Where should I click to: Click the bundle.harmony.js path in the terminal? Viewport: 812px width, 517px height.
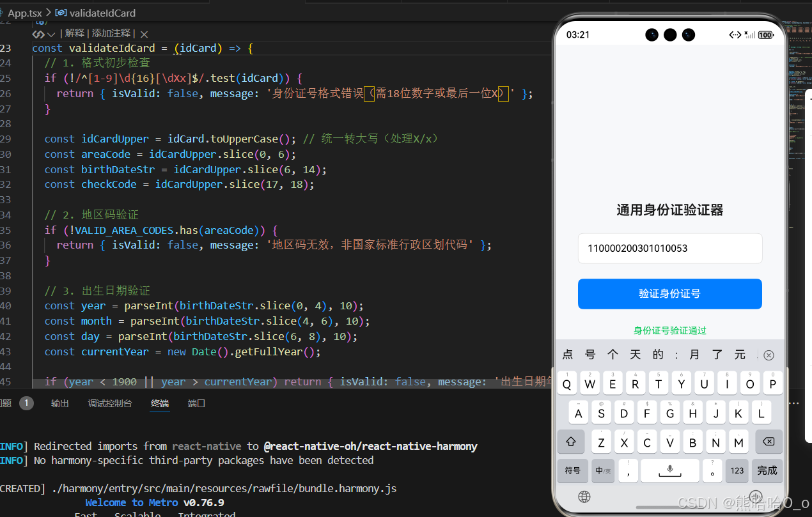tap(223, 488)
